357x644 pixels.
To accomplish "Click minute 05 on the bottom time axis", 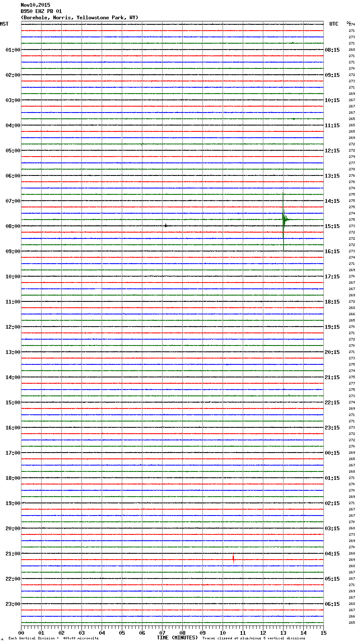I will point(122,633).
